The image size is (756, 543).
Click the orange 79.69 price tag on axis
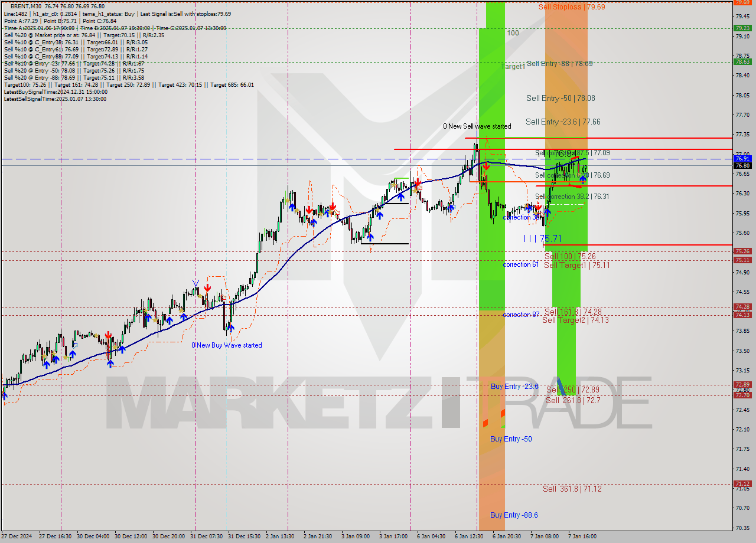pos(742,2)
